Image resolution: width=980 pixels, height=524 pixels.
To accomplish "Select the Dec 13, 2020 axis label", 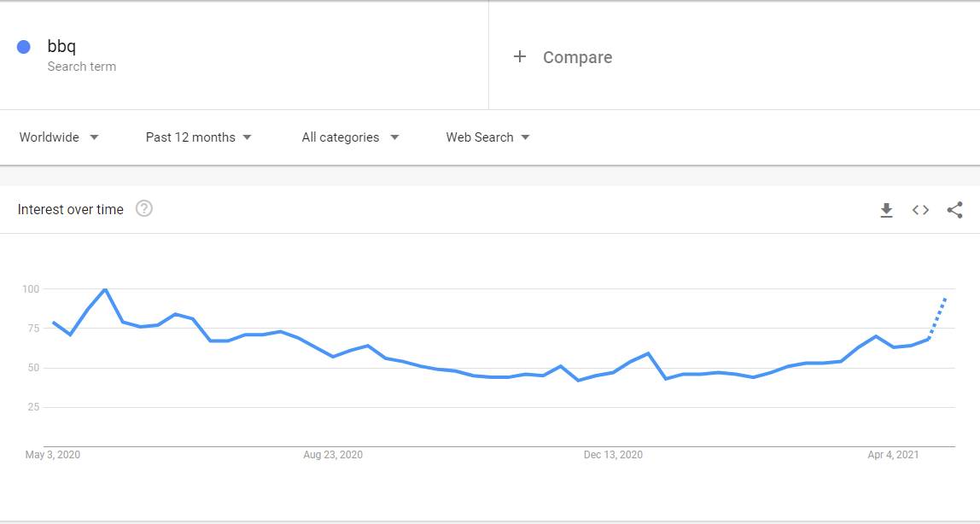I will click(x=613, y=455).
